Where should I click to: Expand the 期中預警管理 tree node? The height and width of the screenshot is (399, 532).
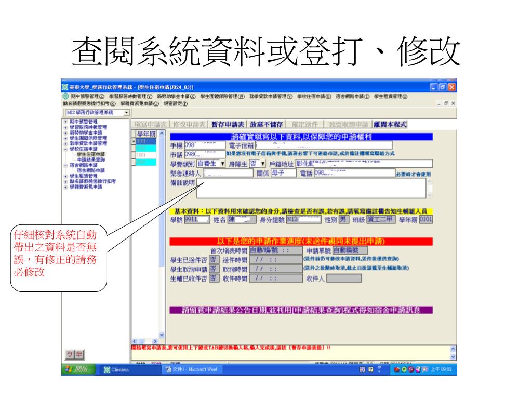click(x=65, y=122)
